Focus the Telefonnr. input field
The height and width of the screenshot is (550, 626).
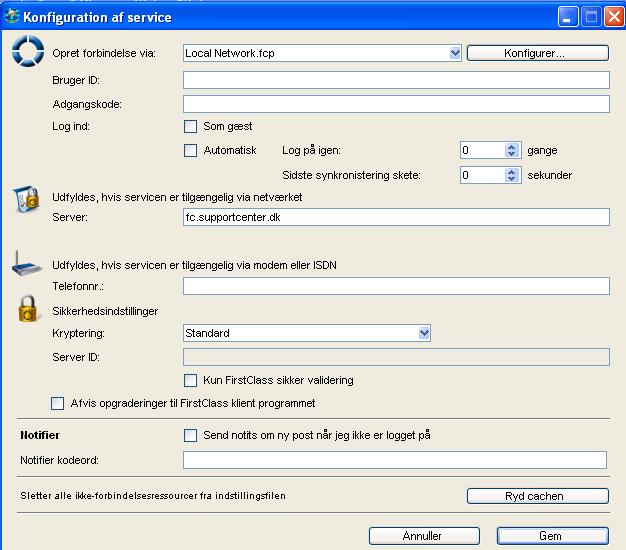396,286
